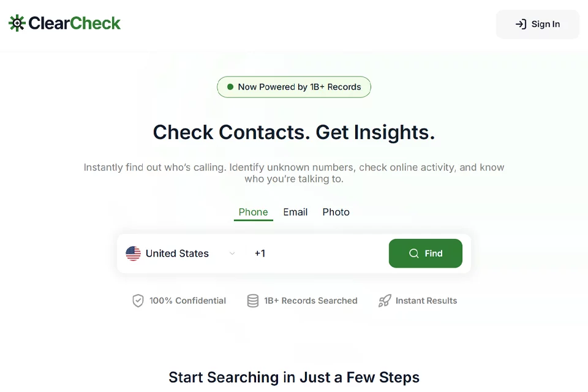Click the ClearCheck brand name link
Viewport: 588px width, 392px height.
pyautogui.click(x=74, y=23)
